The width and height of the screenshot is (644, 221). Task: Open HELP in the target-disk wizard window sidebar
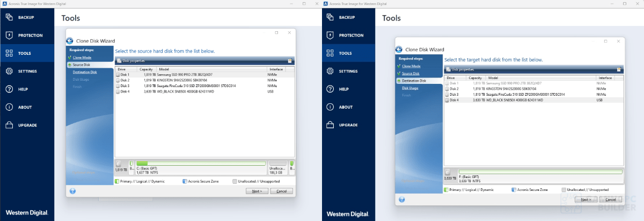coord(348,89)
